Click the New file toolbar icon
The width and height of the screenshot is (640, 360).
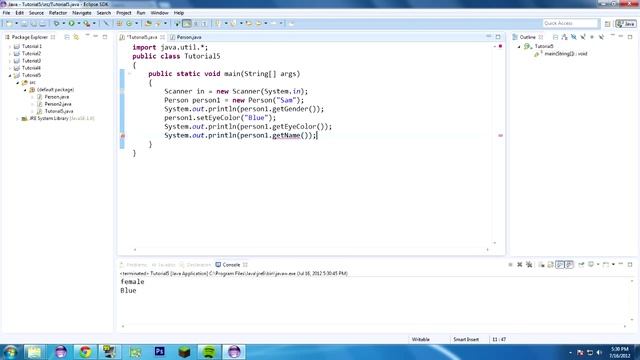[9, 23]
